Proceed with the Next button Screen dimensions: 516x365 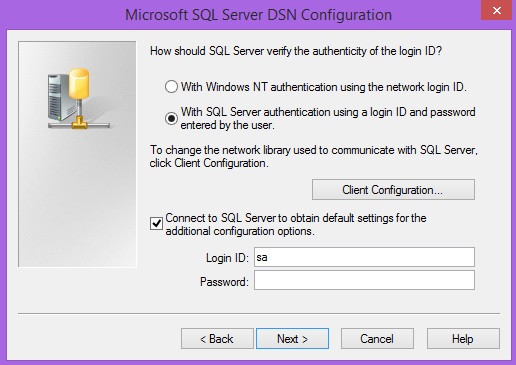pyautogui.click(x=292, y=339)
